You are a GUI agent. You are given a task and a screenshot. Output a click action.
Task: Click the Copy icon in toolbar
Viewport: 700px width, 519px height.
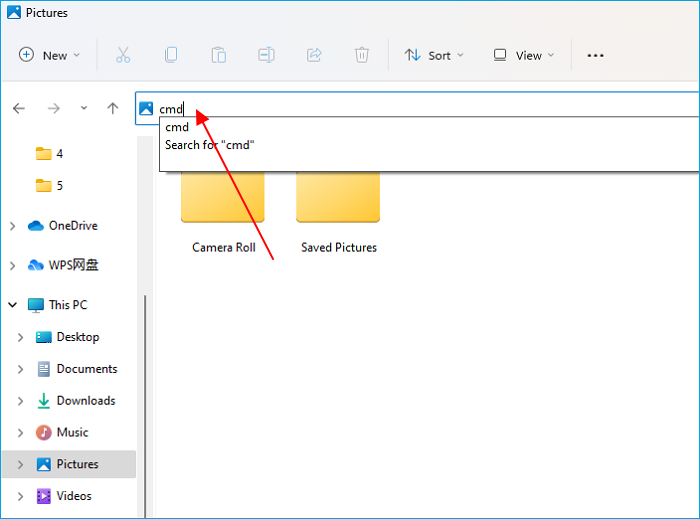point(171,55)
